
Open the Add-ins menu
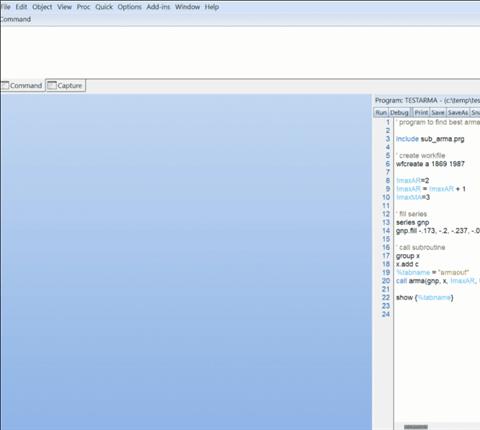point(158,7)
